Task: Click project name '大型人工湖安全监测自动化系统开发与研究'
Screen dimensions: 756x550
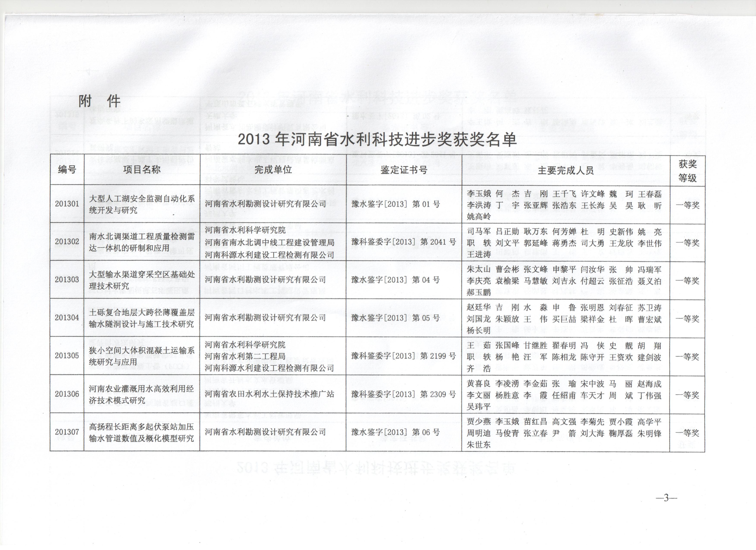Action: click(x=142, y=204)
